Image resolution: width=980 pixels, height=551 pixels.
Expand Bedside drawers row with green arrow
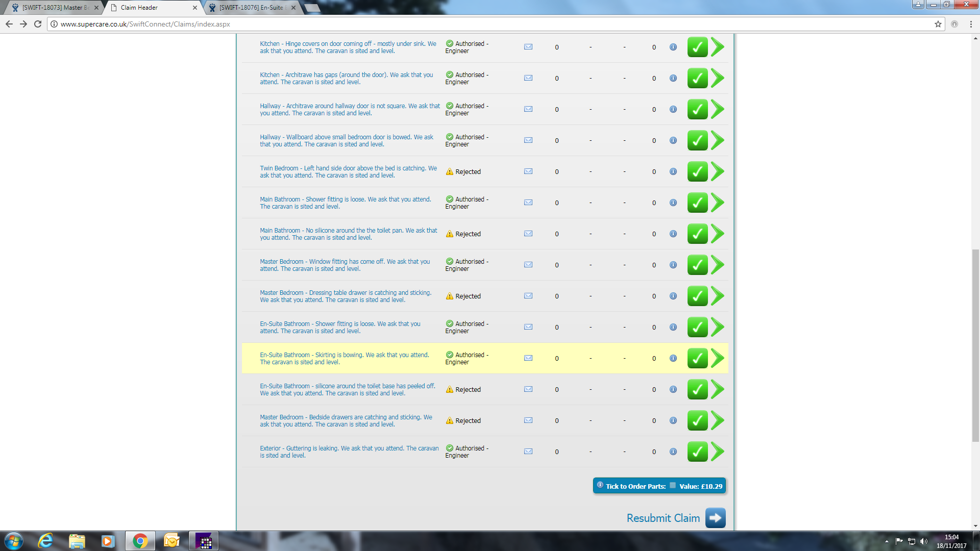(718, 420)
